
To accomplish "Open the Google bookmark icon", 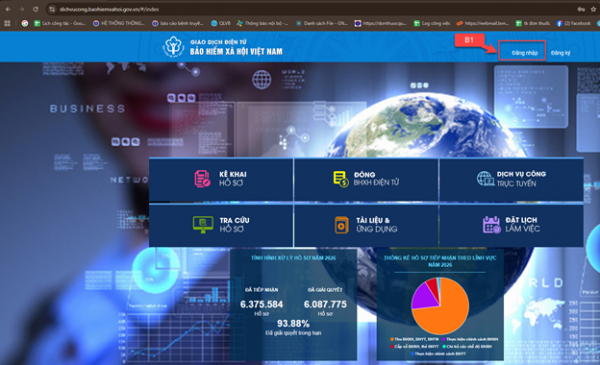I will 25,23.
